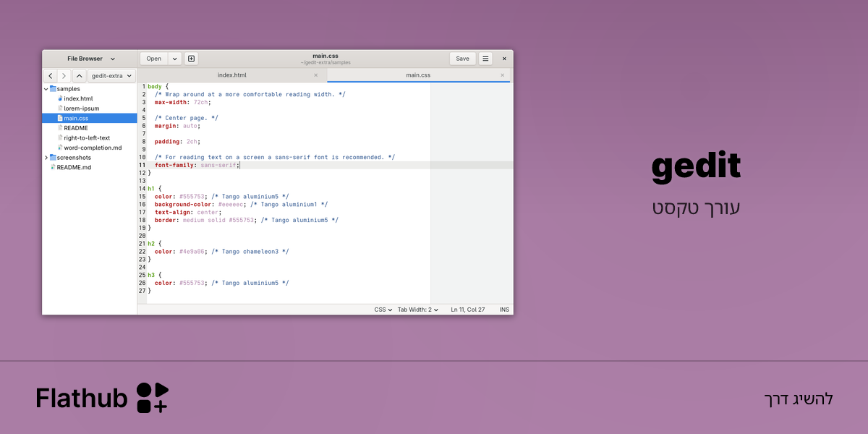Image resolution: width=868 pixels, height=434 pixels.
Task: Collapse the samples folder
Action: [46, 89]
